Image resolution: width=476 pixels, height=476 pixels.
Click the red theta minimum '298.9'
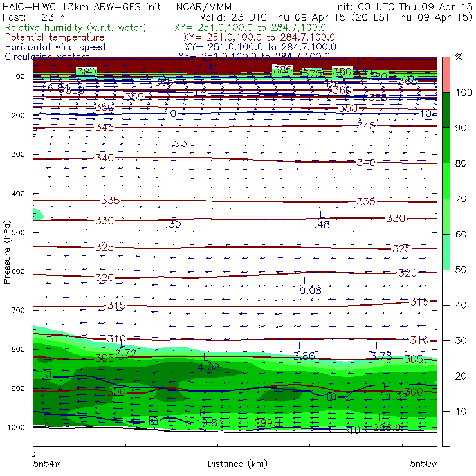click(386, 428)
